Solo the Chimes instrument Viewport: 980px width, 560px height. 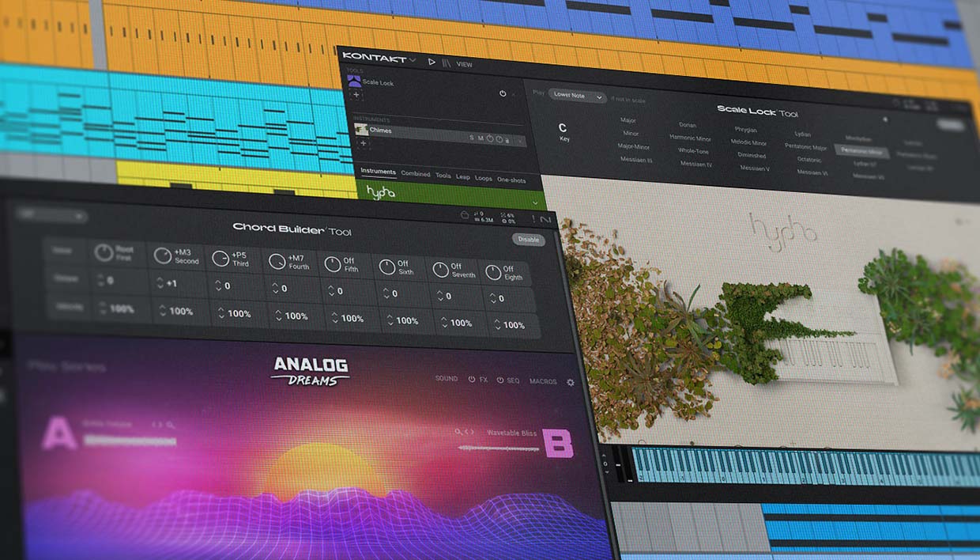point(472,138)
